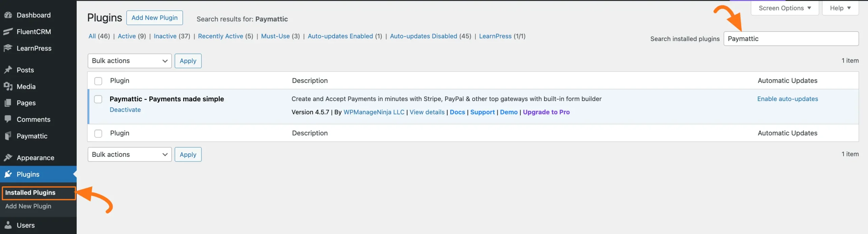Image resolution: width=868 pixels, height=234 pixels.
Task: Open the top Bulk actions dropdown
Action: click(x=129, y=61)
